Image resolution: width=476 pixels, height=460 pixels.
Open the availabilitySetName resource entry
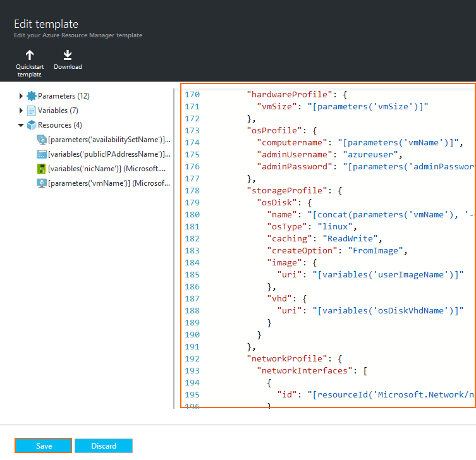click(x=109, y=140)
